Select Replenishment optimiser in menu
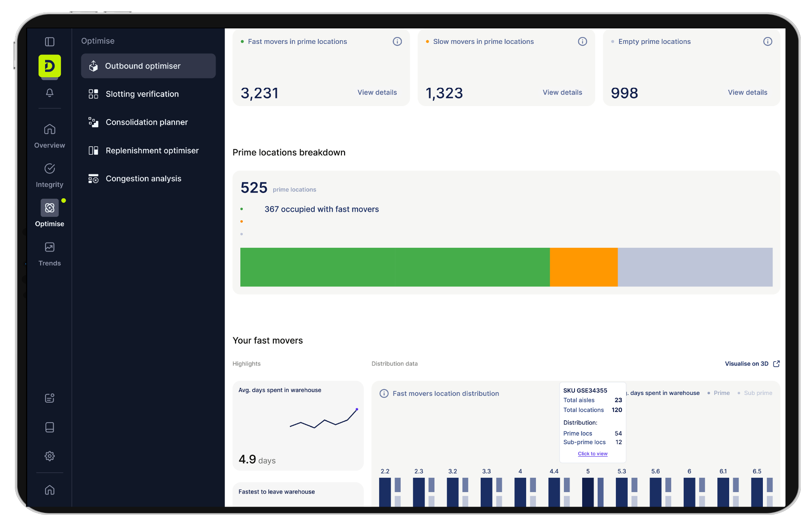812x527 pixels. (152, 150)
